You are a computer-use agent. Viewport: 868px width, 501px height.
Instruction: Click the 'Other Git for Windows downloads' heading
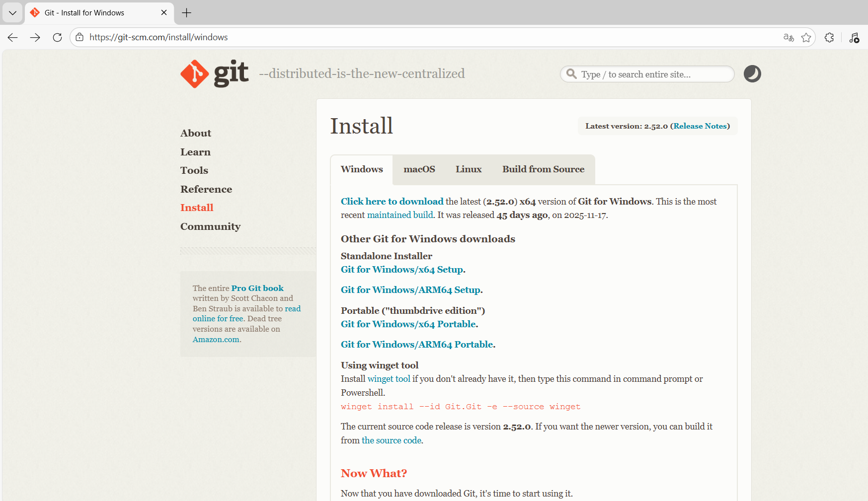(428, 239)
